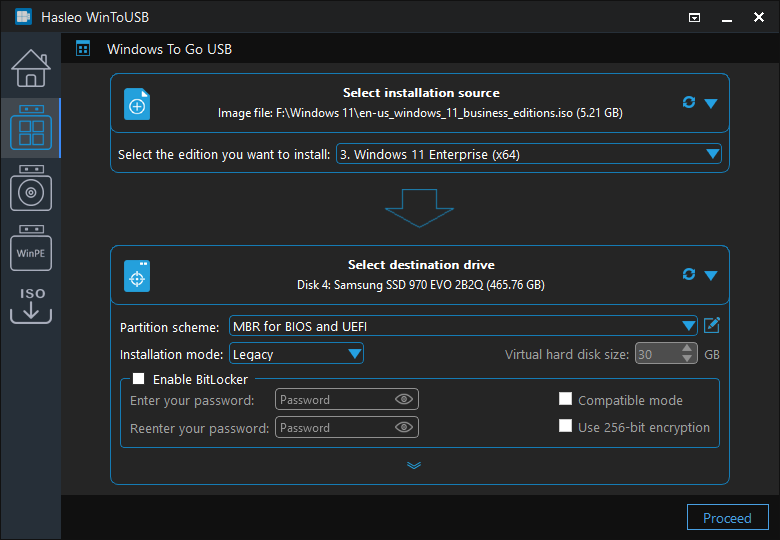Click the Proceed button
The image size is (780, 540).
[x=727, y=518]
